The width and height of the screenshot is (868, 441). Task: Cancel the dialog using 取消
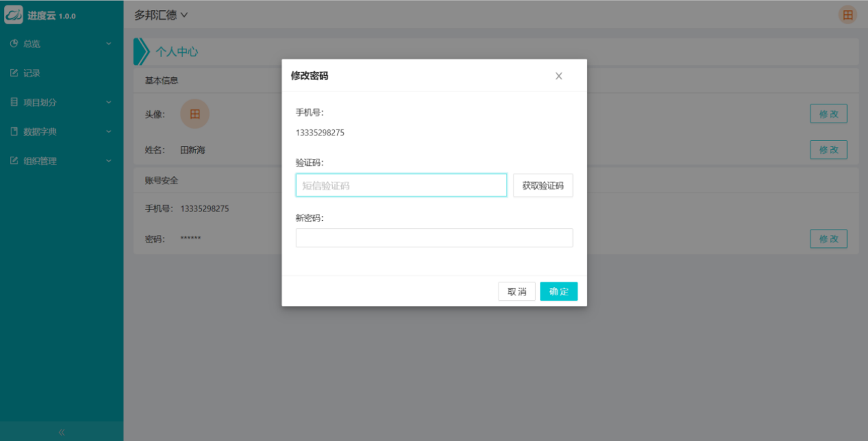(517, 291)
